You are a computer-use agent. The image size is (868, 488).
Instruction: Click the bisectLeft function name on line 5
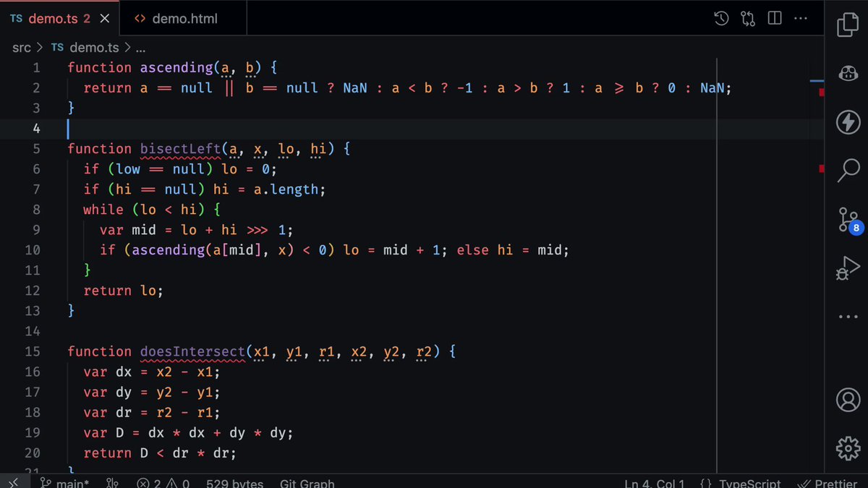point(180,149)
